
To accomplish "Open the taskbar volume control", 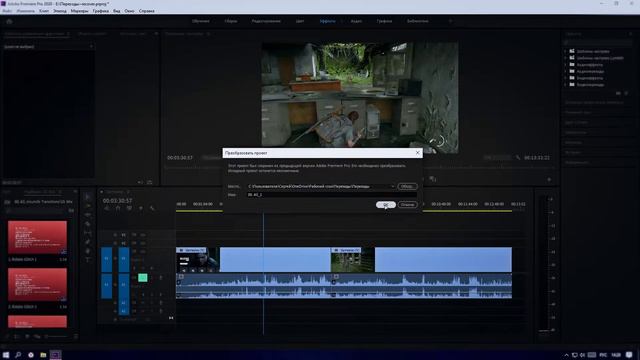I will pos(582,355).
